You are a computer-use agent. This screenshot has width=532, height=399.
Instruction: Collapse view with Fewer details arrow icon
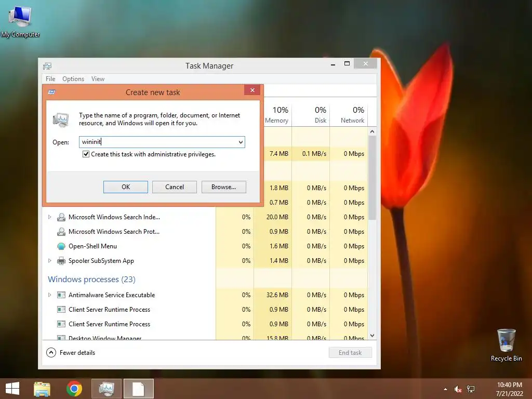(x=51, y=353)
